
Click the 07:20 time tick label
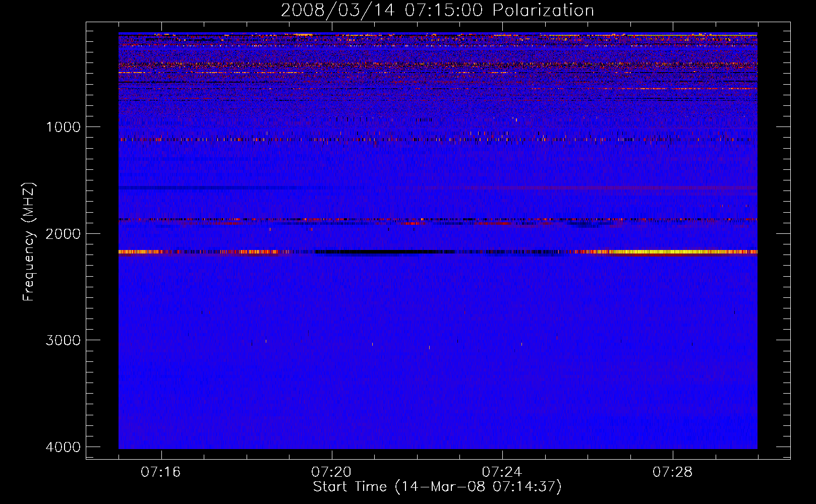[x=331, y=472]
